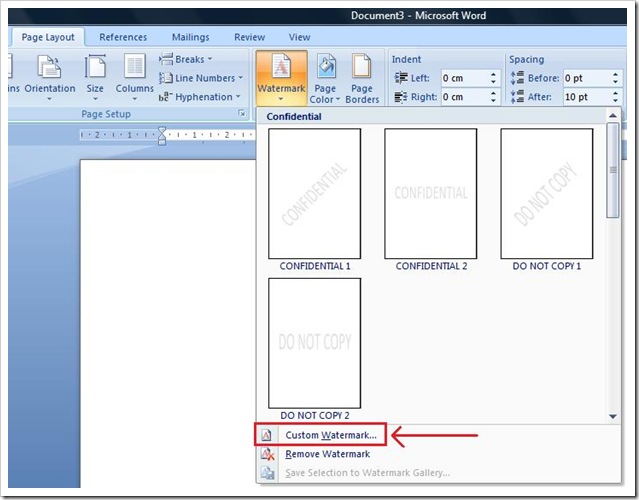Click the Watermark button icon

(x=281, y=66)
